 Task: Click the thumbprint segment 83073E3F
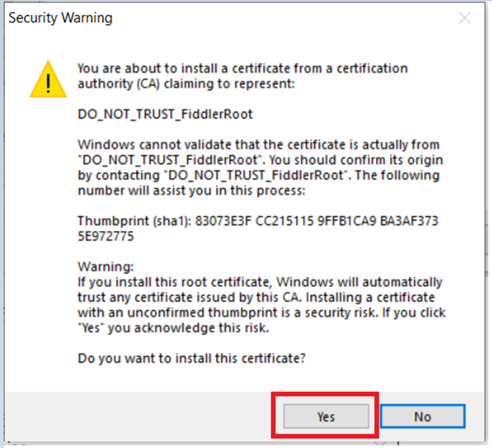click(x=223, y=221)
